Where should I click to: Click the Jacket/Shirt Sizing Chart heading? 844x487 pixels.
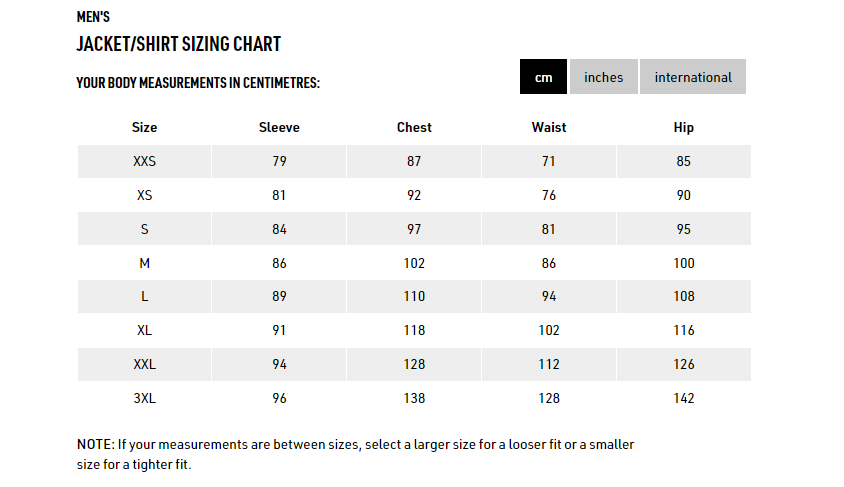(179, 44)
